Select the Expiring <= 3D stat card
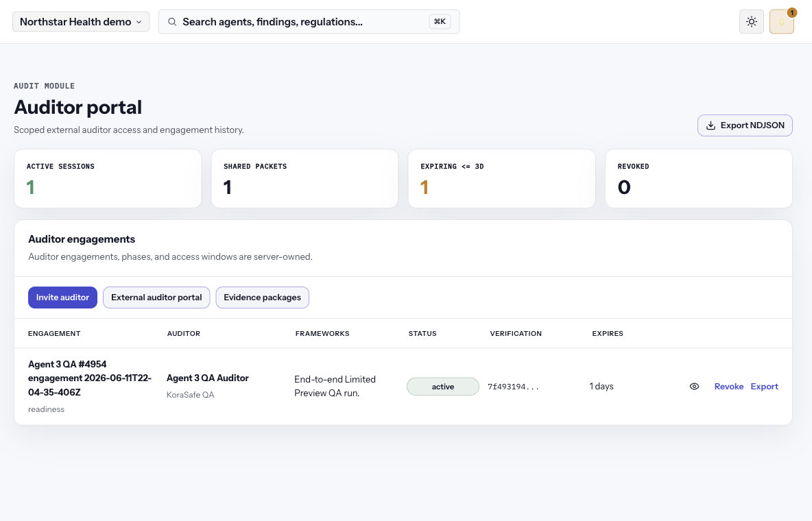Viewport: 812px width, 521px height. 502,179
